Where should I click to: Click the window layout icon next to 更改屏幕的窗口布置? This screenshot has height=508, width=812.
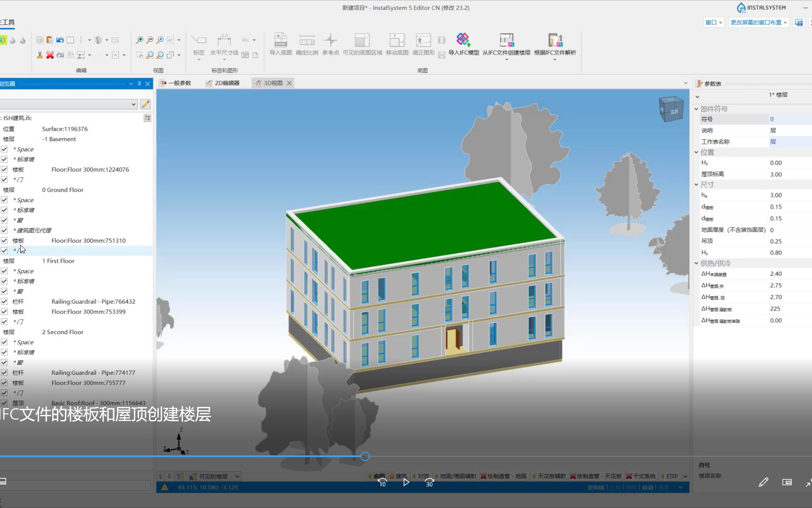[798, 22]
